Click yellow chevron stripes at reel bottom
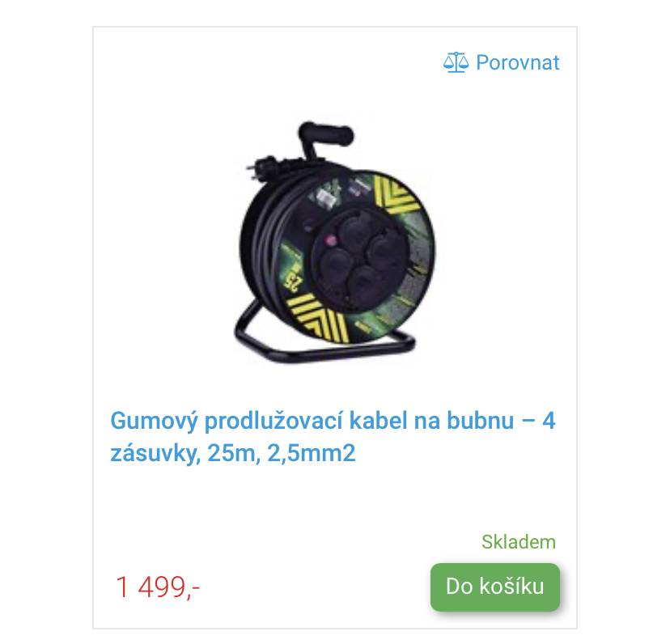The image size is (670, 644). tap(318, 319)
